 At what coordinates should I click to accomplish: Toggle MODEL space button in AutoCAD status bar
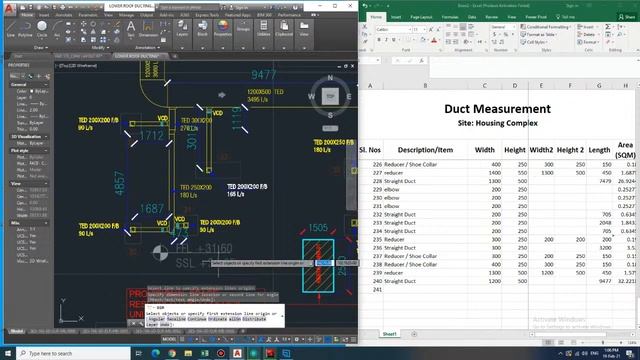tap(169, 339)
